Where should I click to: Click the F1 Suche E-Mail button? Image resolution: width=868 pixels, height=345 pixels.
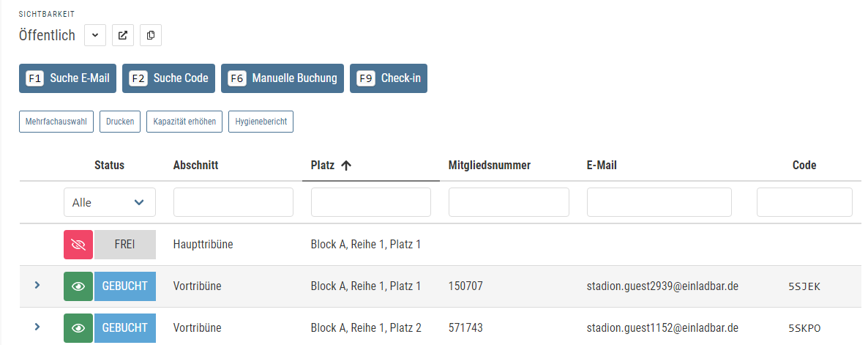67,78
